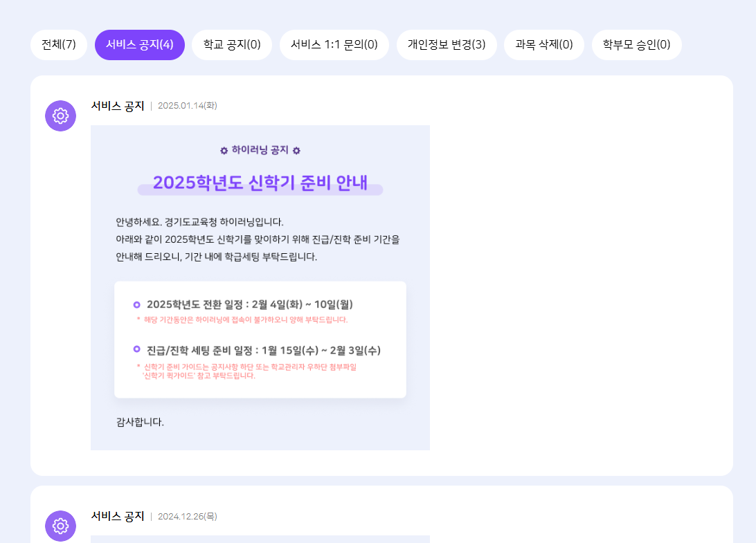Click the gear icon of the 2025.01.14 notice
This screenshot has width=756, height=543.
[60, 116]
